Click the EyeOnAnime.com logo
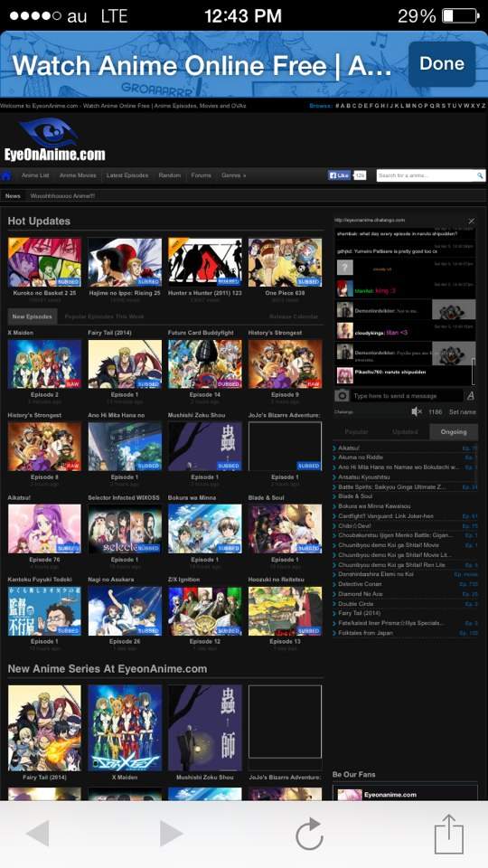 [x=54, y=141]
